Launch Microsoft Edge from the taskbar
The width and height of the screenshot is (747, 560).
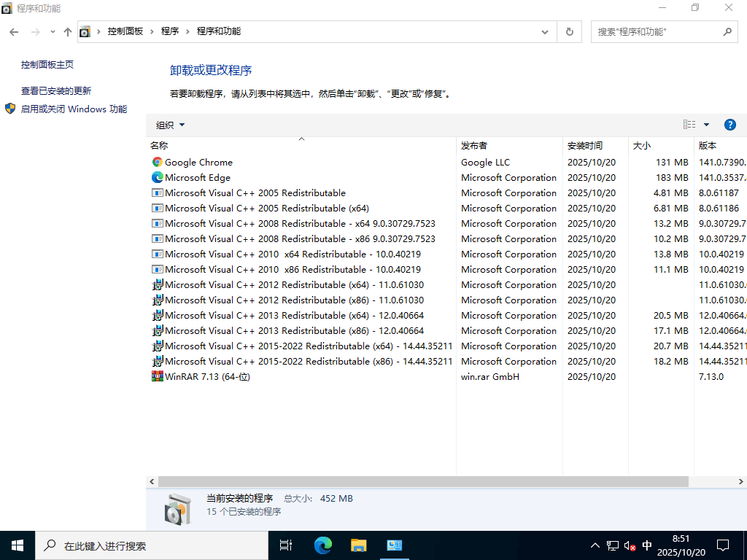click(322, 545)
